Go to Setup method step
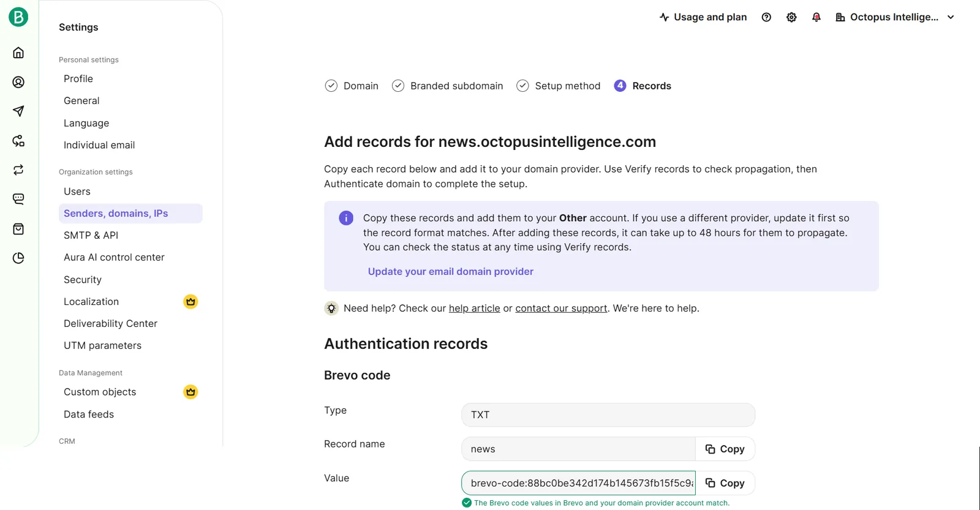 coord(559,86)
